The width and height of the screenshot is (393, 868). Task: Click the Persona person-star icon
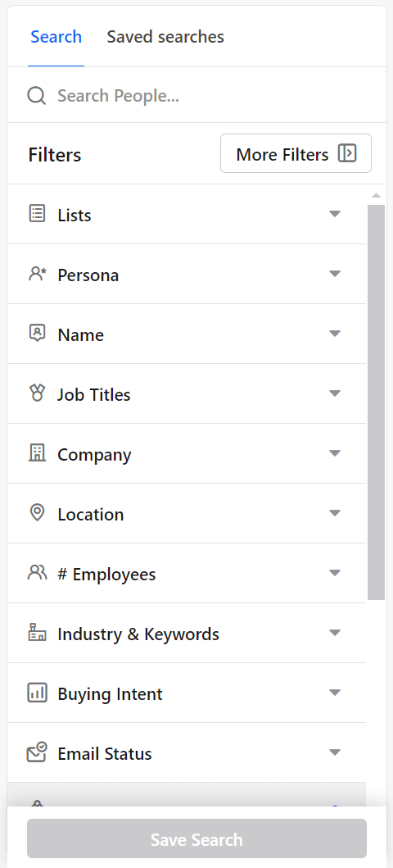click(37, 274)
